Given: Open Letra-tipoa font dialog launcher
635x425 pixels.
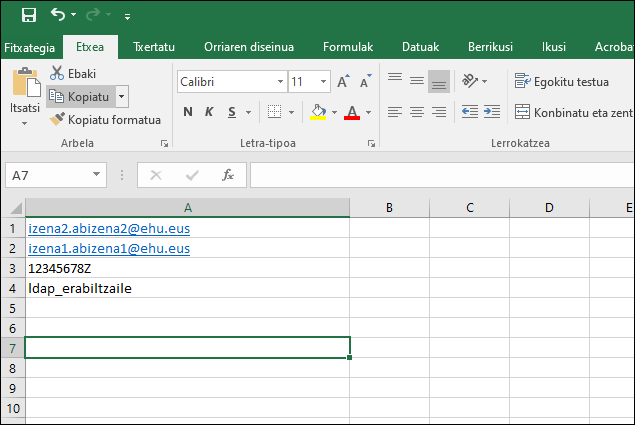Looking at the screenshot, I should 371,143.
